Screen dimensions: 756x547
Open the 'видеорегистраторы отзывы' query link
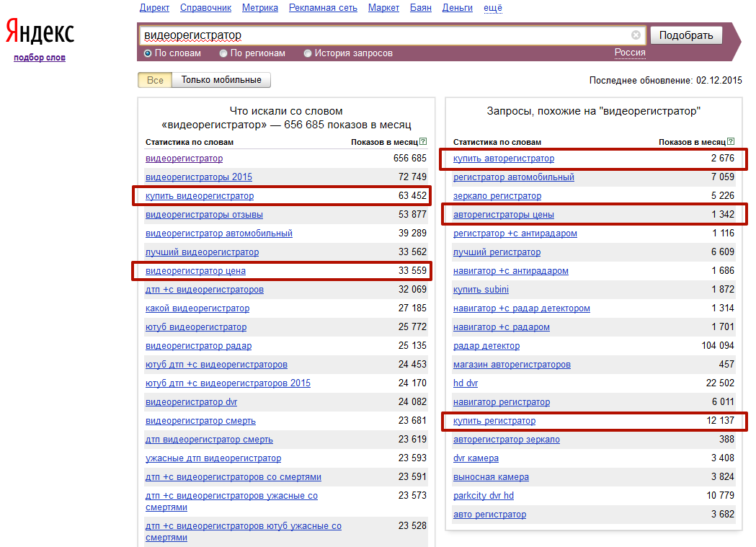pyautogui.click(x=204, y=215)
